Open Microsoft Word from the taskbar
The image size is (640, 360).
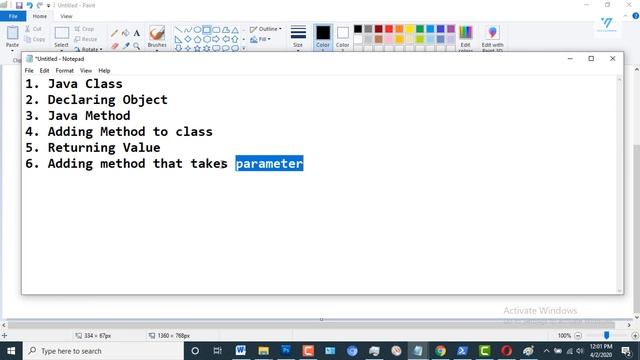[x=240, y=351]
